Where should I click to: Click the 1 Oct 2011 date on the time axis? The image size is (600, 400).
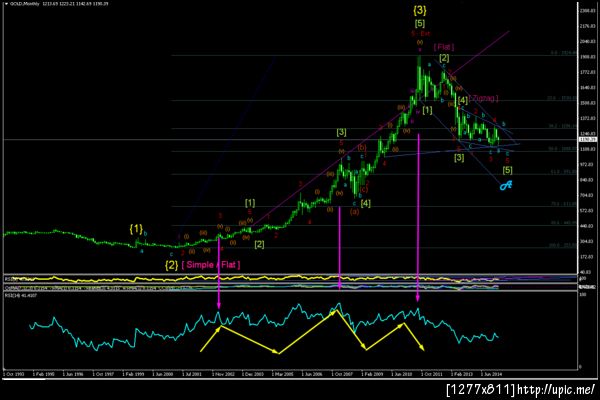[x=432, y=374]
